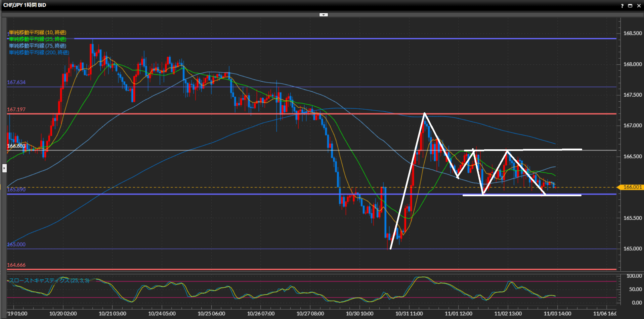Expand the top toolbar dropdown arrow
The image size is (644, 319).
(323, 15)
